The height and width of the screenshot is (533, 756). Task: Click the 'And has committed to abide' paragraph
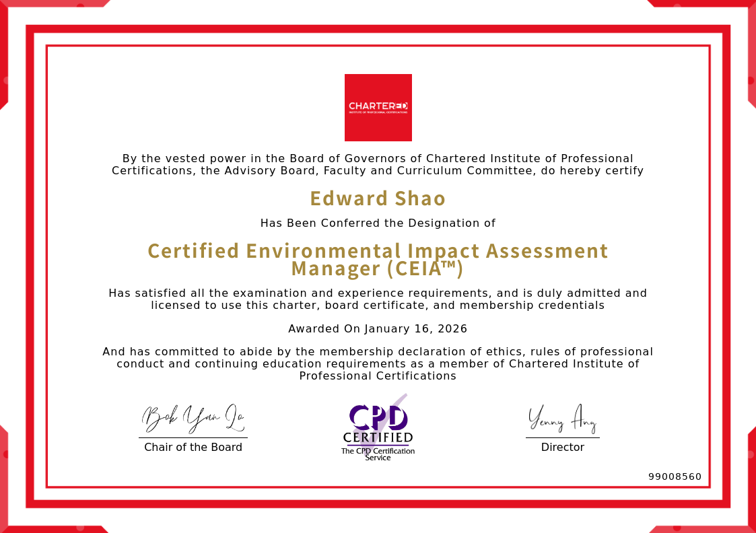pos(378,363)
